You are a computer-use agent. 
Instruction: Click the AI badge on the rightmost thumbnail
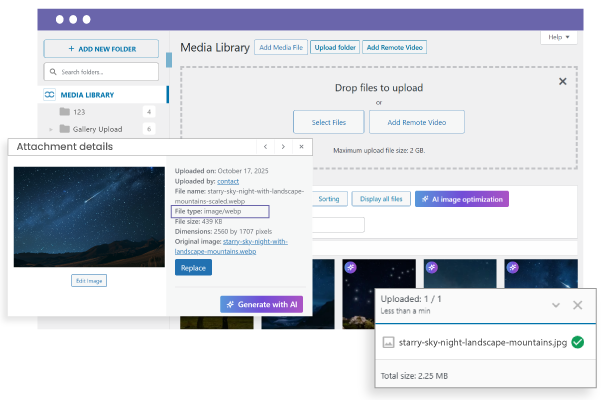click(x=512, y=267)
